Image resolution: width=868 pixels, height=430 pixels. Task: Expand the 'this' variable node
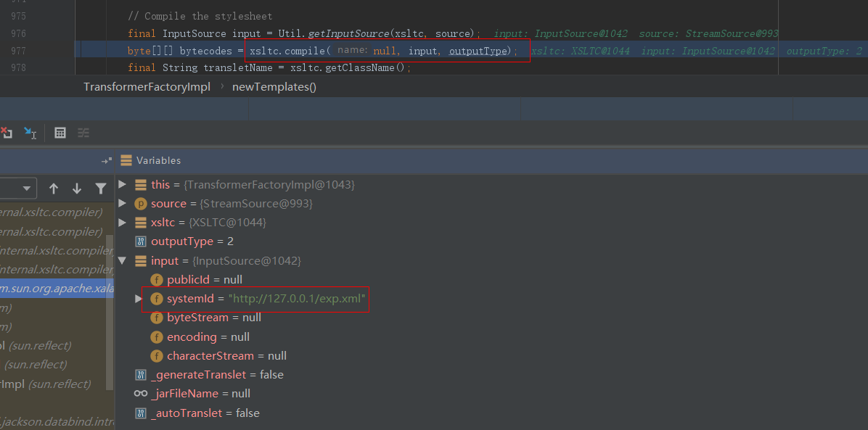click(122, 185)
